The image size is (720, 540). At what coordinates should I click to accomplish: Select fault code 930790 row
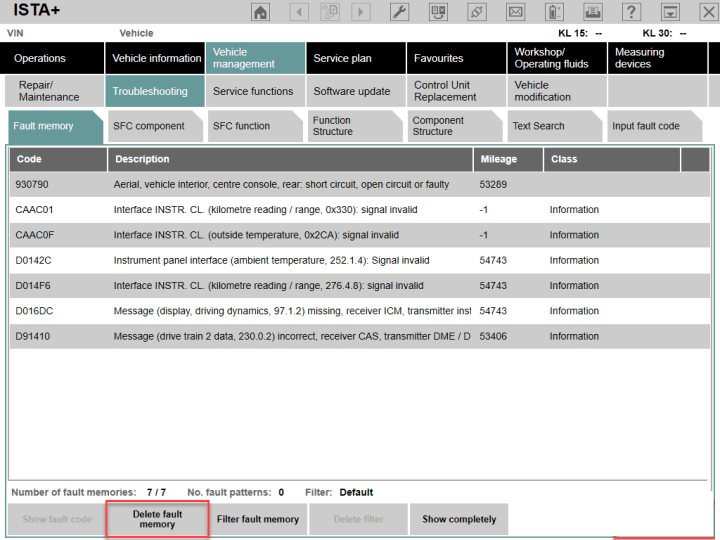point(360,185)
